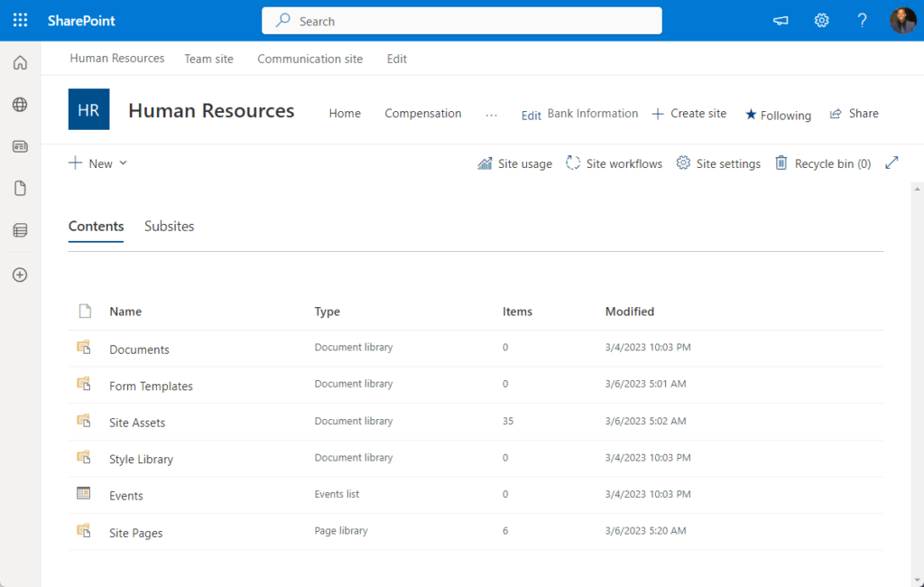The height and width of the screenshot is (587, 924).
Task: Expand the navigation ellipsis overflow menu
Action: pyautogui.click(x=492, y=115)
